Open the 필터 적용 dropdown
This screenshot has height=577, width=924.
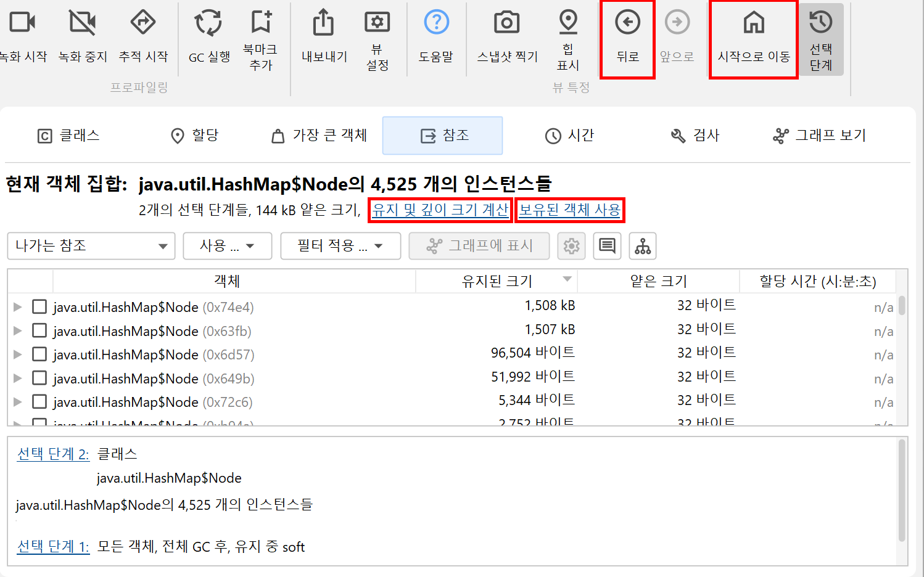click(x=340, y=246)
